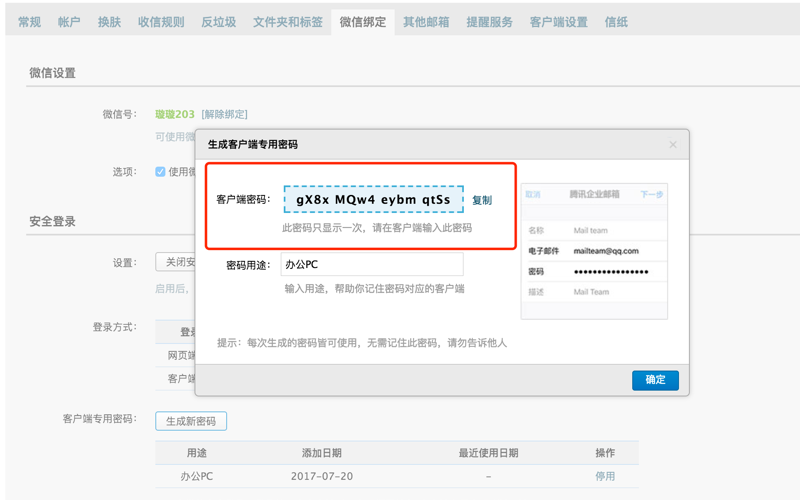
Task: Open the 文件夹和标签 tab
Action: pos(288,22)
